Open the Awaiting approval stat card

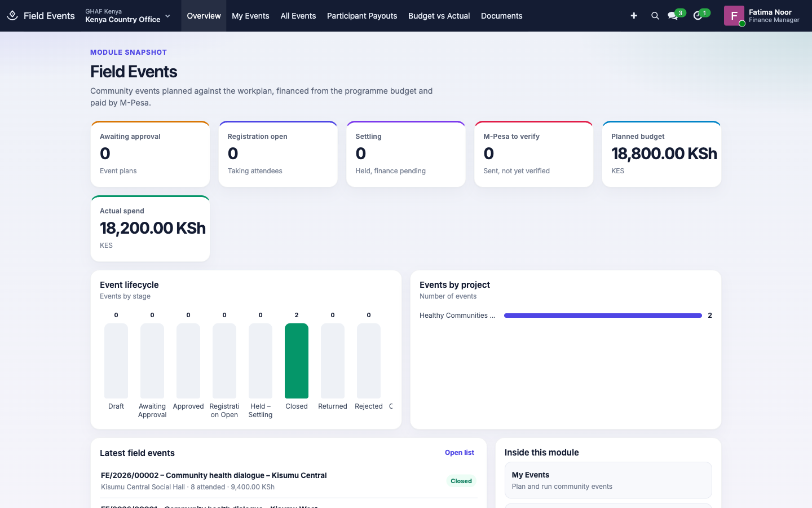click(x=150, y=154)
